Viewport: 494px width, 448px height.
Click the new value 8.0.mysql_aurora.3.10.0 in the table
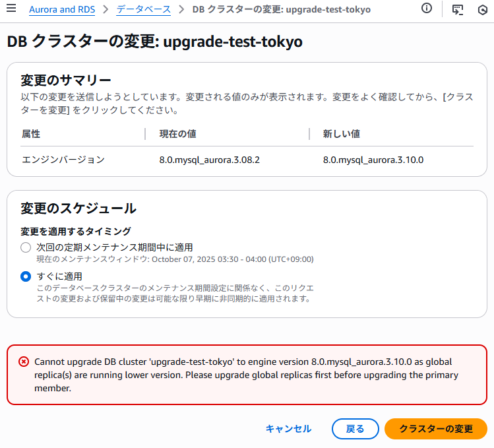coord(373,160)
